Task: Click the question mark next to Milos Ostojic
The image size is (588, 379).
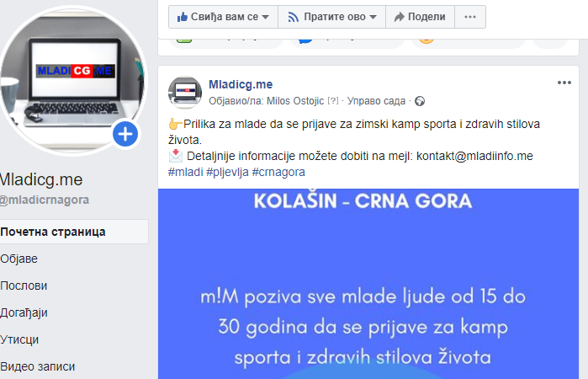Action: click(332, 101)
